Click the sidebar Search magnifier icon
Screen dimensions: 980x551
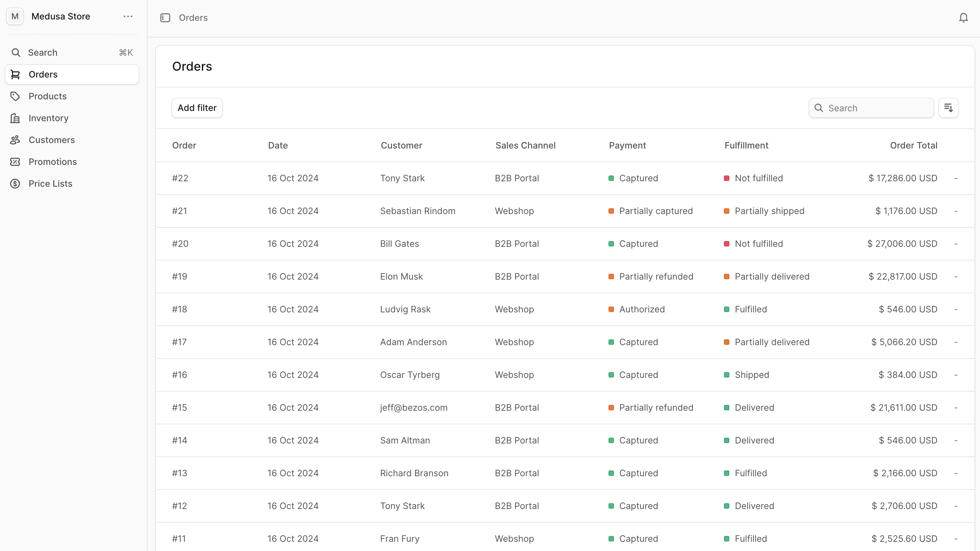[16, 53]
